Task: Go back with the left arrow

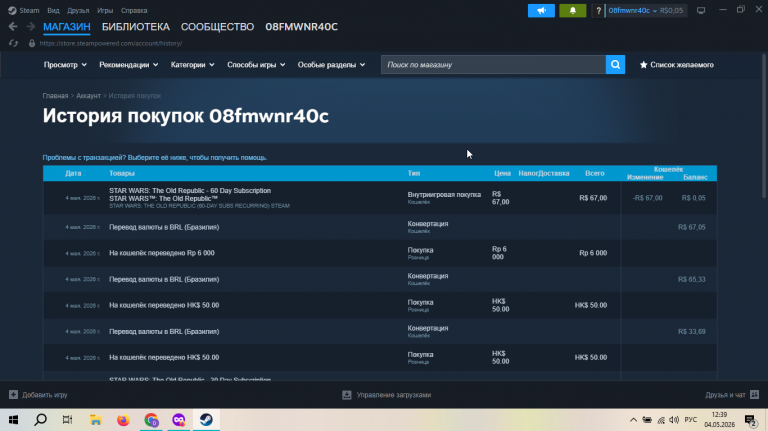Action: 13,26
